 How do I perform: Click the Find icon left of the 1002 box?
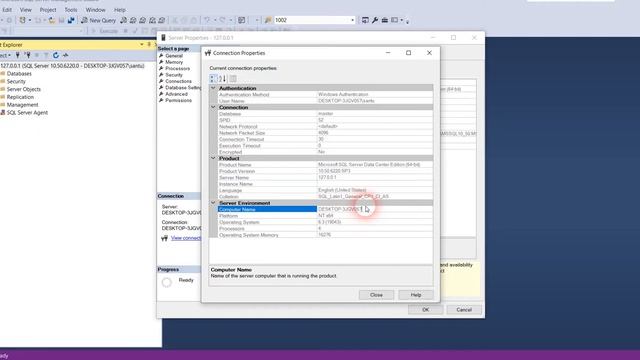[268, 20]
